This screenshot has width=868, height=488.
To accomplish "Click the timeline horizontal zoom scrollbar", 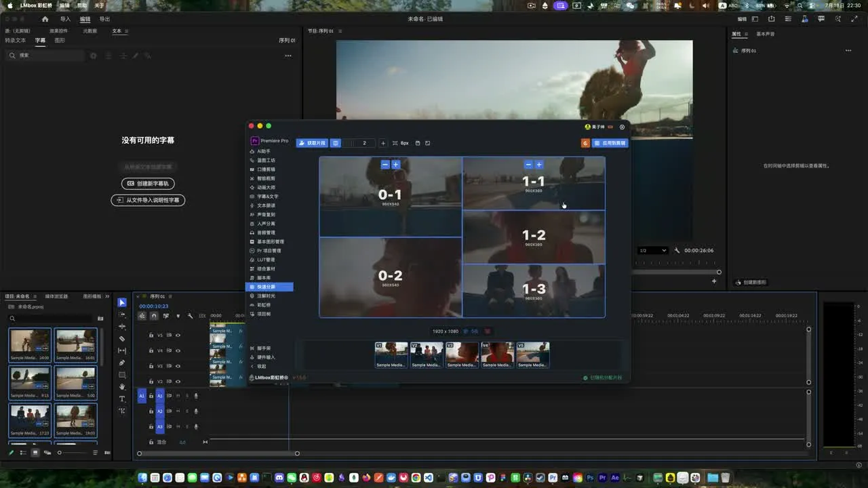I will pyautogui.click(x=218, y=453).
